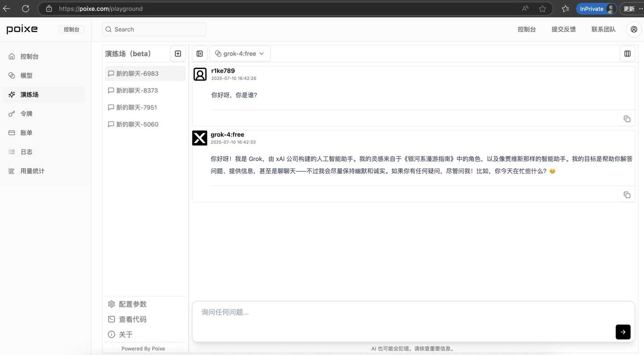Copy the user message 你好呀，你是谁？
The image size is (644, 355).
(627, 119)
